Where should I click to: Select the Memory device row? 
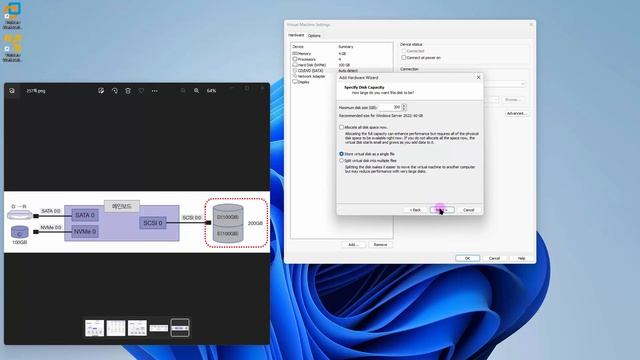342,53
